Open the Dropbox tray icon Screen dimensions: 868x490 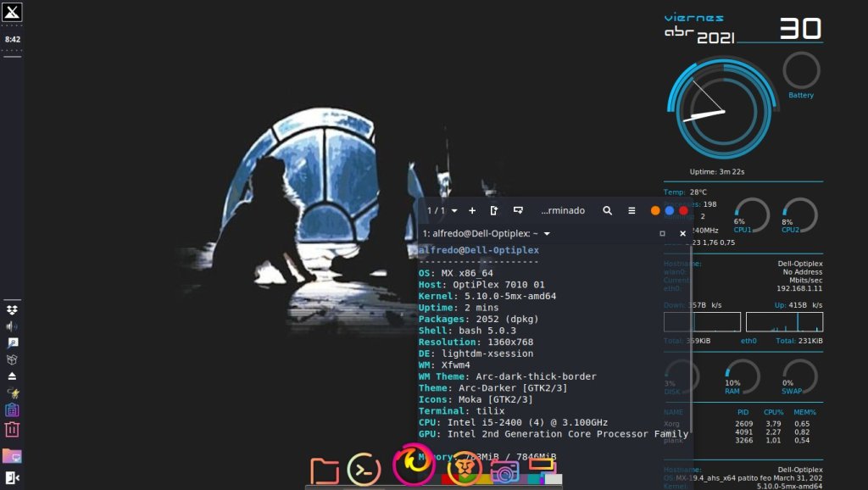tap(13, 310)
